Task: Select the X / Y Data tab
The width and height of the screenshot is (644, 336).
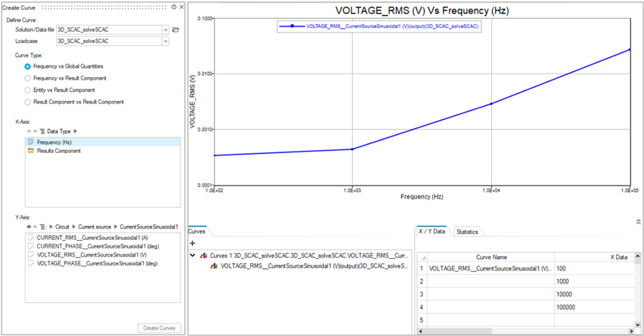Action: point(432,231)
